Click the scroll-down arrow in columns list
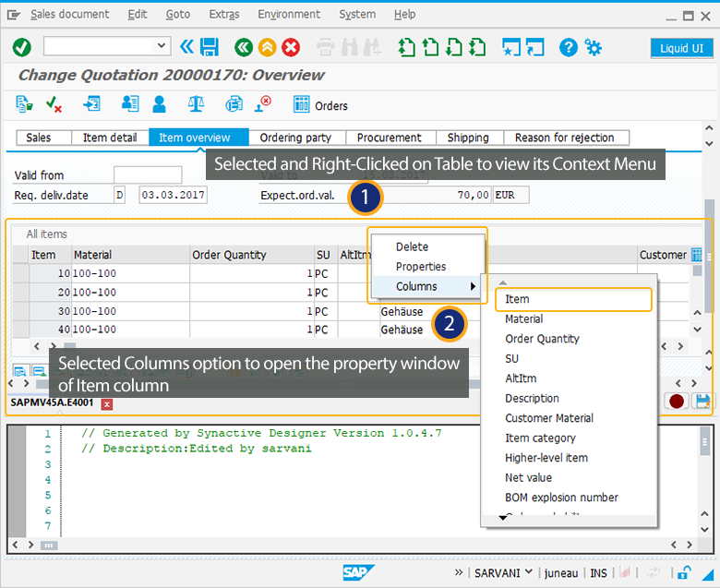 pyautogui.click(x=503, y=517)
